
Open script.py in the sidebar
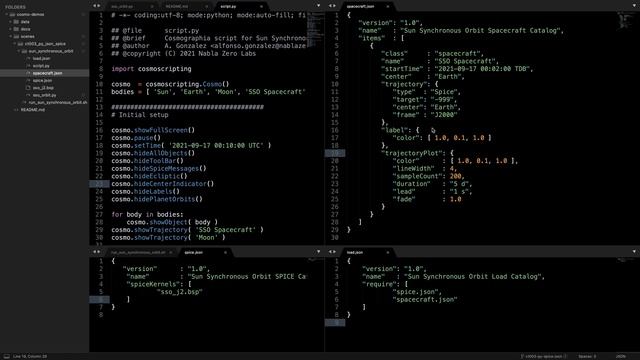[x=41, y=66]
